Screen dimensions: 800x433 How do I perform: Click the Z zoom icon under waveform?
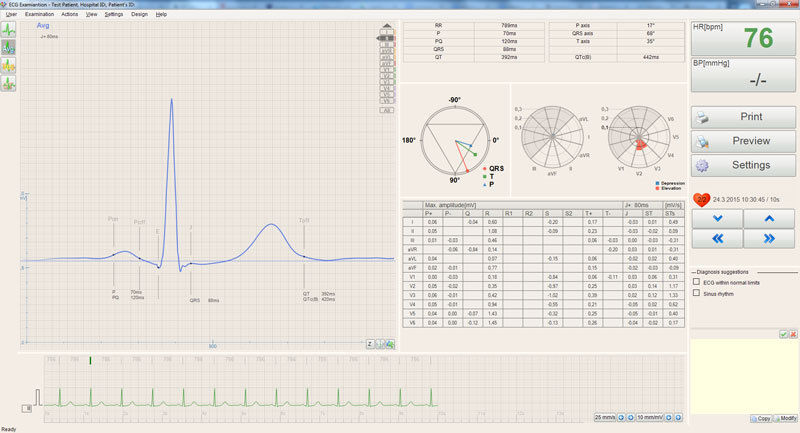point(370,344)
